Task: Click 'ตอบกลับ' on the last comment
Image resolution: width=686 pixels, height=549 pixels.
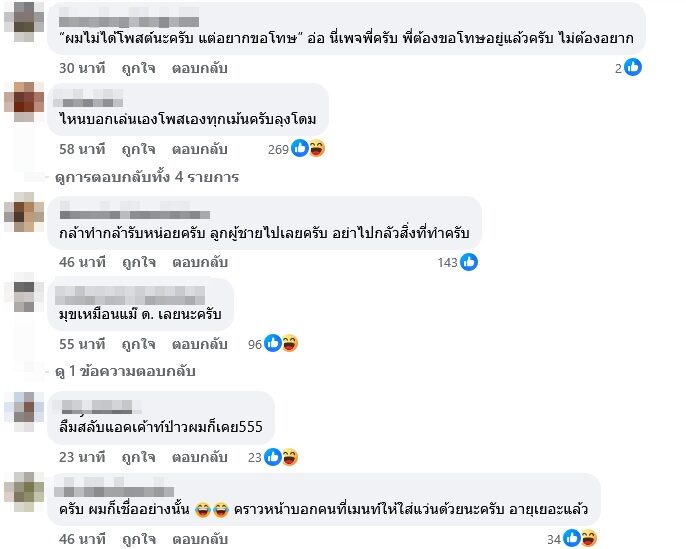Action: (200, 539)
